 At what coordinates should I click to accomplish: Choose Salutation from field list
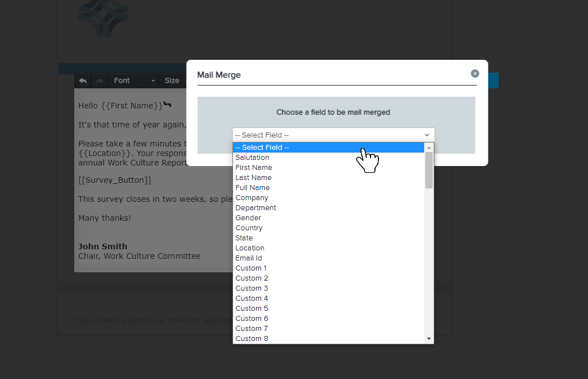pyautogui.click(x=252, y=158)
